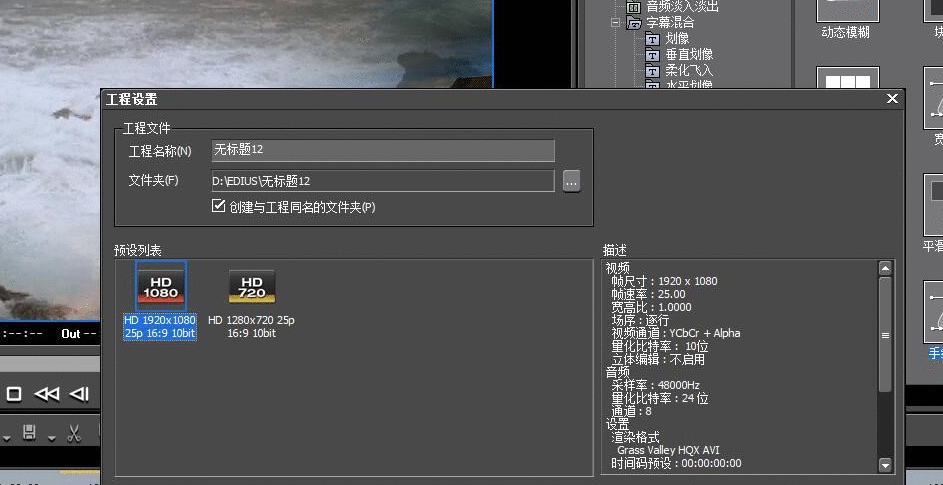Click the previous frame button

coord(80,394)
